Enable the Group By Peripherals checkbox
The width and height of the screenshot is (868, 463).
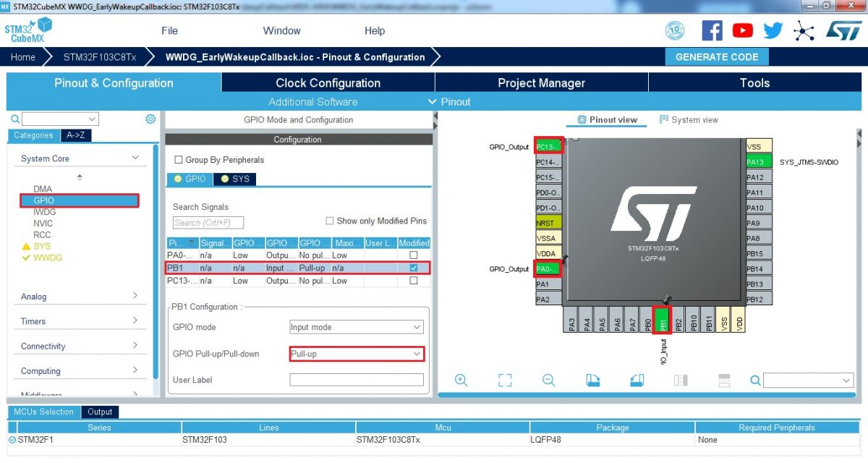(x=177, y=161)
